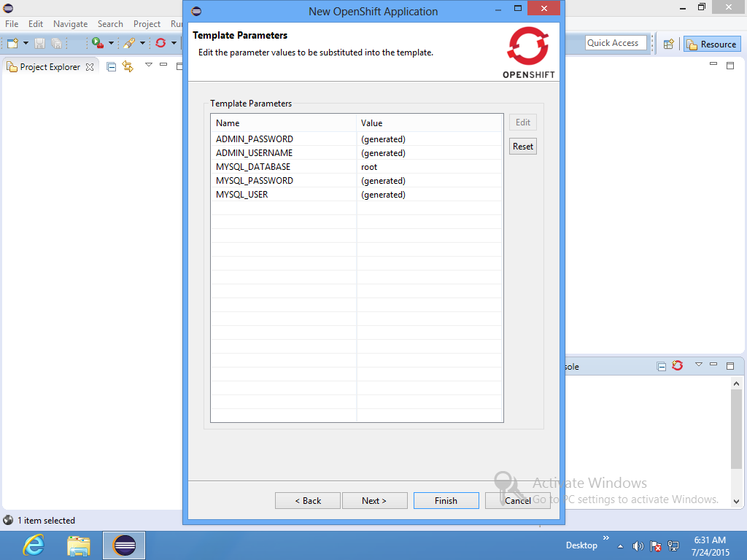Maximize the editor area panel
Image resolution: width=747 pixels, height=560 pixels.
point(730,66)
